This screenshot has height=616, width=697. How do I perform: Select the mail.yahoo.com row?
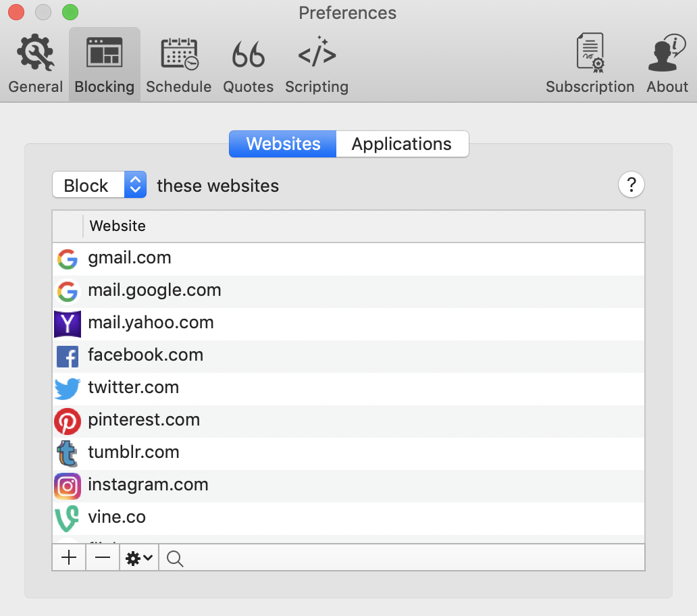pyautogui.click(x=348, y=324)
